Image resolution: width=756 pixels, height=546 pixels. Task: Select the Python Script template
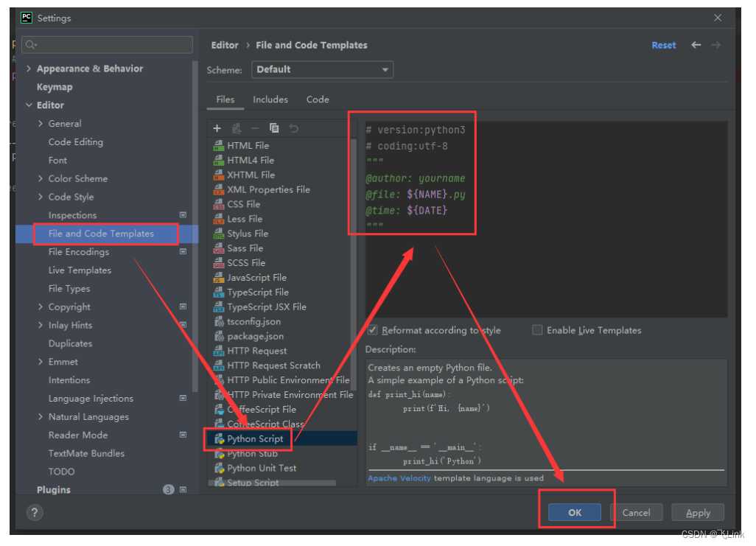point(255,439)
